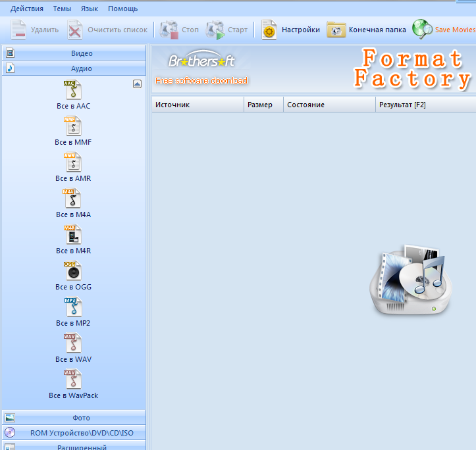Select the Все в AAC icon
Screen dimensions: 476x450
pos(73,89)
